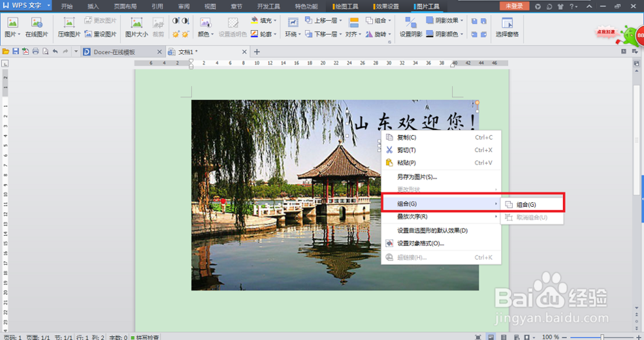
Task: Decrease picture contrast icon
Action: (x=185, y=21)
